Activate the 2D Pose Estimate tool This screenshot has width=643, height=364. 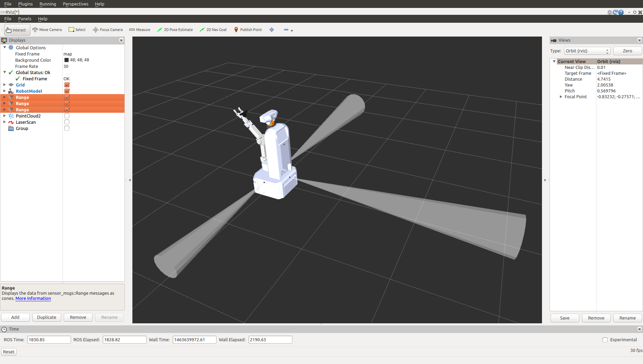(175, 30)
